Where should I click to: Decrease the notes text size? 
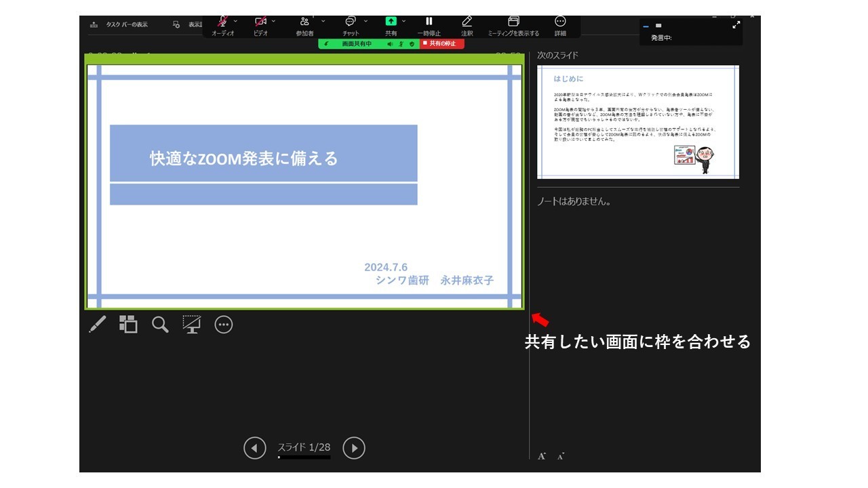(561, 456)
